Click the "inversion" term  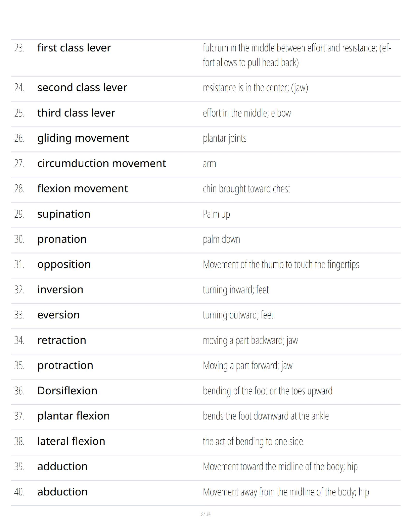[60, 290]
